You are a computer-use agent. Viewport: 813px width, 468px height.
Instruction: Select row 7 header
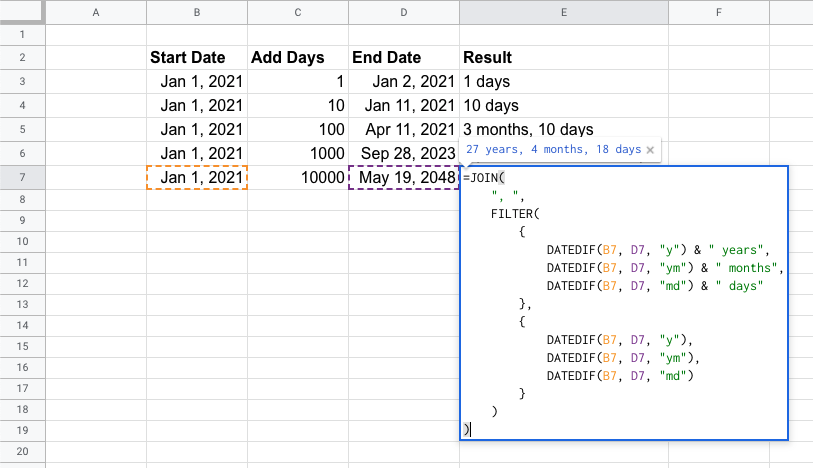(x=23, y=178)
